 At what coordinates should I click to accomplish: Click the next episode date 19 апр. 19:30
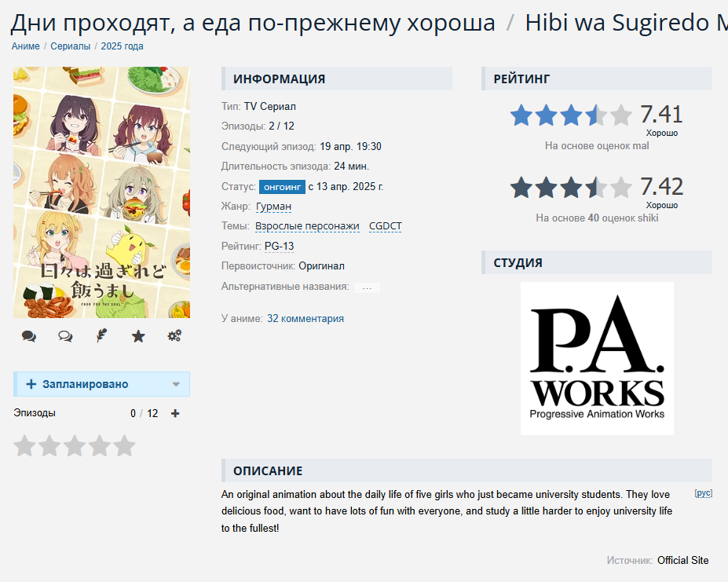tap(350, 147)
